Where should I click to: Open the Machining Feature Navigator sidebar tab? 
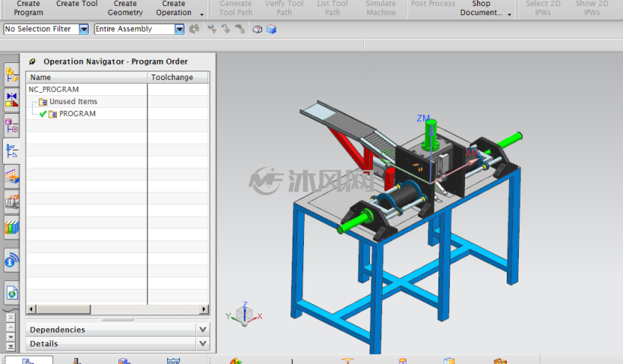(11, 176)
